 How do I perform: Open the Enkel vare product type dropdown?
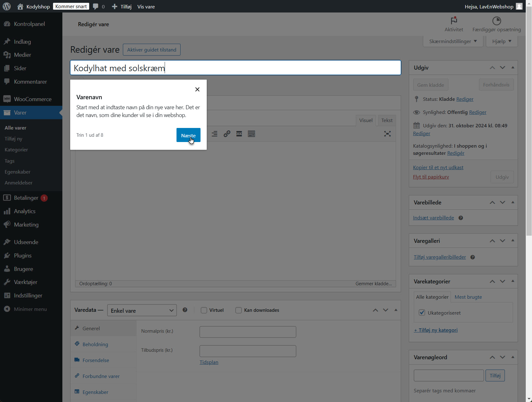tap(142, 311)
